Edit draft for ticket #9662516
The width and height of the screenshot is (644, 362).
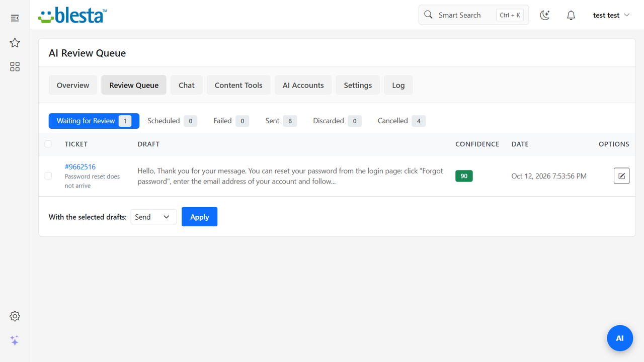tap(621, 176)
